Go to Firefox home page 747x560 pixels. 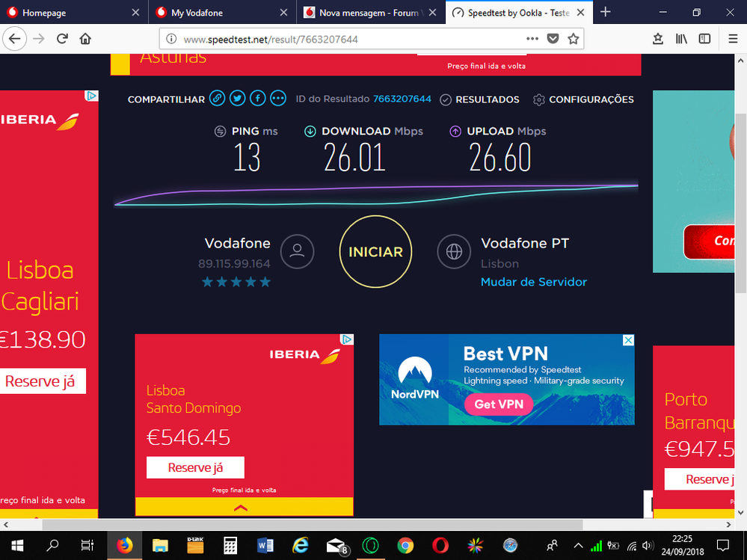click(x=85, y=39)
